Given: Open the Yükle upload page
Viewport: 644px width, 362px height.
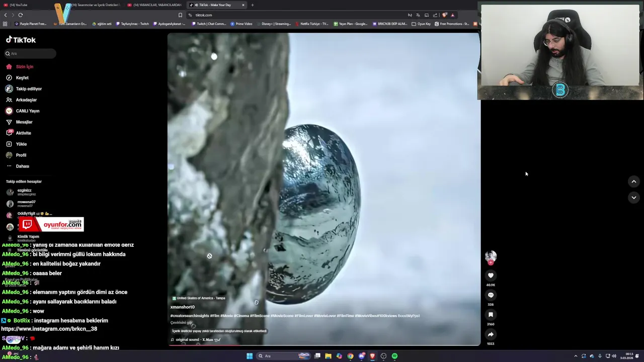Looking at the screenshot, I should coord(16,144).
